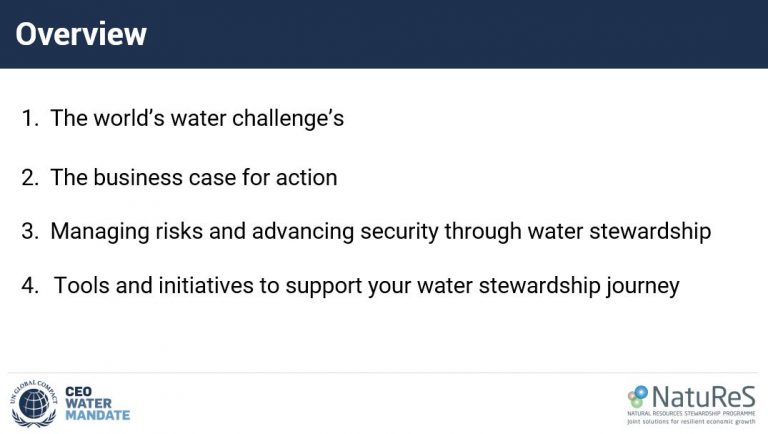Select the Overview slide title
768x434 pixels.
point(81,34)
